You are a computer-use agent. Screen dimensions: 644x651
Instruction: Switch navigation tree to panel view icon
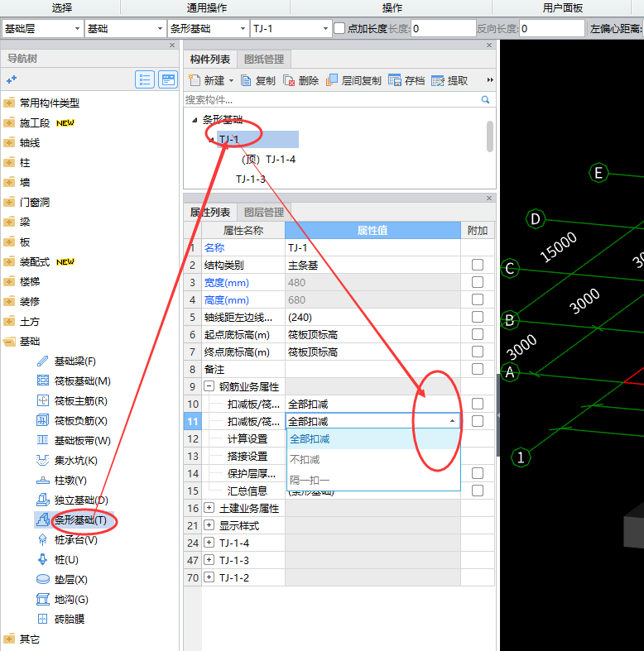[x=168, y=79]
